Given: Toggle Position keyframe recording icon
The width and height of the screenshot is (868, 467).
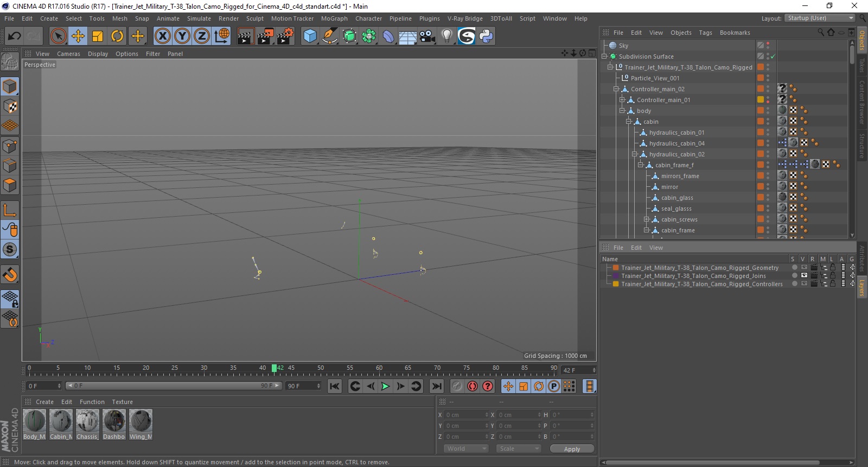Looking at the screenshot, I should pyautogui.click(x=508, y=386).
